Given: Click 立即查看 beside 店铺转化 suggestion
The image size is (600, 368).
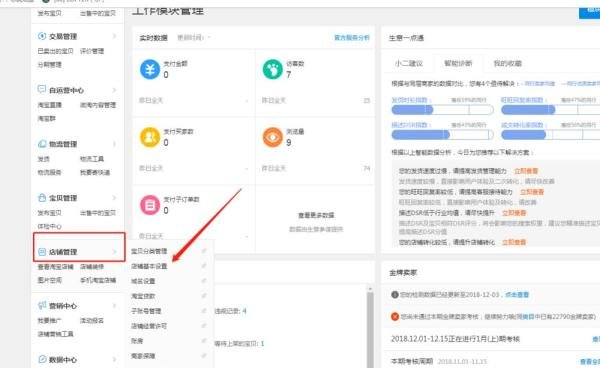Looking at the screenshot, I should pyautogui.click(x=514, y=242).
